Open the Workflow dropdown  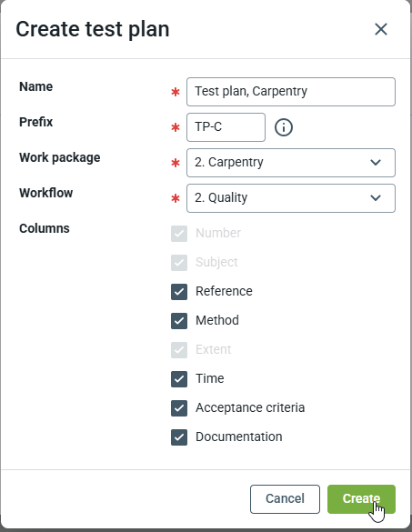click(x=291, y=198)
